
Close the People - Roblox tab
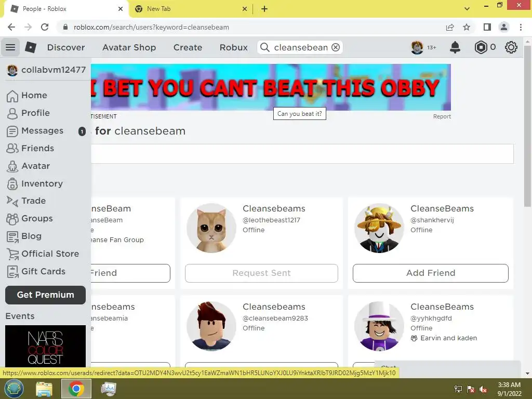point(121,9)
